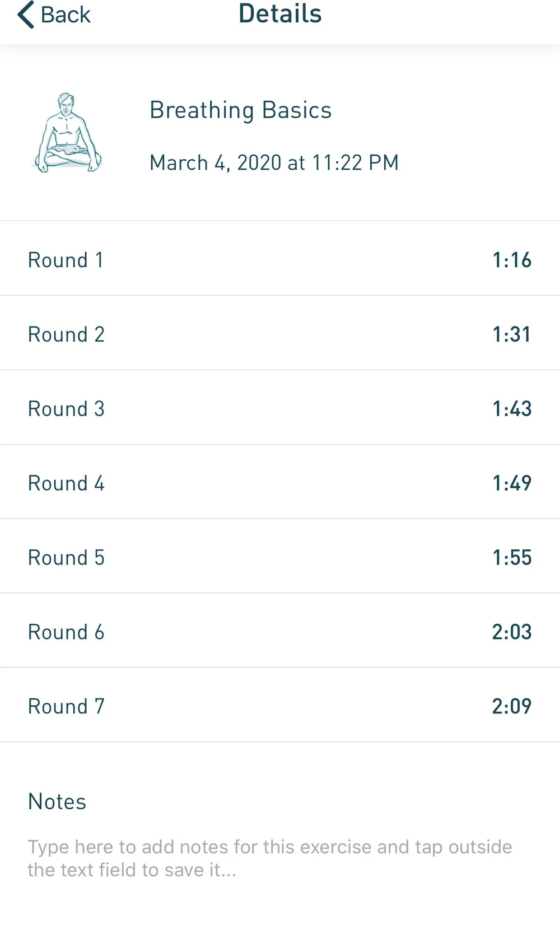
Task: Tap the Breathing Basics exercise title
Action: point(241,110)
